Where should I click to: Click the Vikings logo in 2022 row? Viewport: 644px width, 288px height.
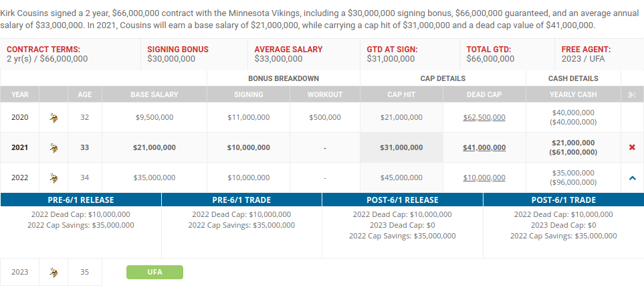click(x=53, y=178)
